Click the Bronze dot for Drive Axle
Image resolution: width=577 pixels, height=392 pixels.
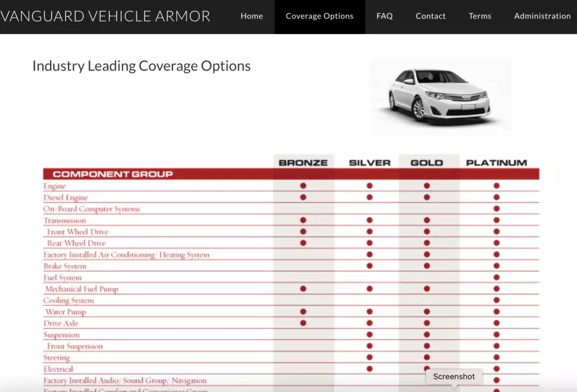303,323
